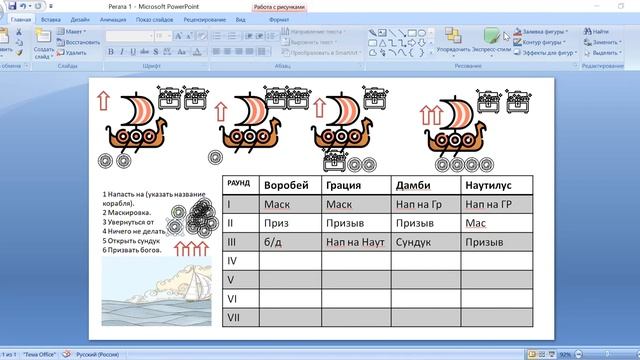Viewport: 640px width, 360px height.
Task: Open Change Case (Aa) options
Action: 182,52
